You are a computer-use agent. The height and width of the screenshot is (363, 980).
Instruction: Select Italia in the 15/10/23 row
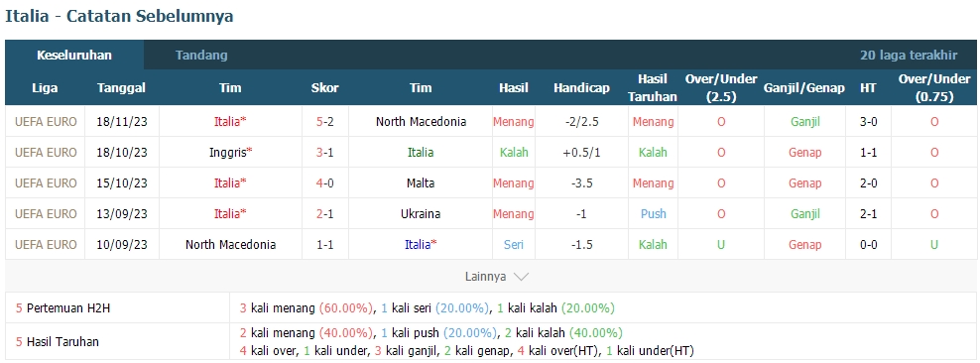pos(230,183)
